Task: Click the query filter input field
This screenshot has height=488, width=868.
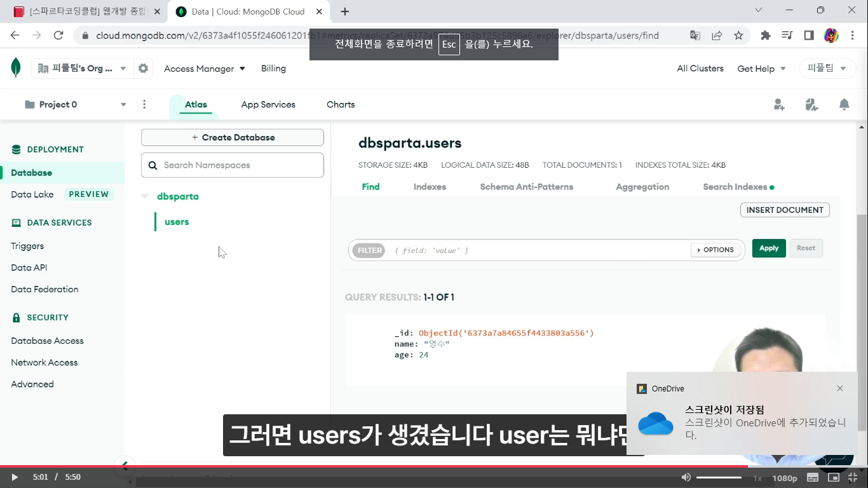Action: click(x=540, y=250)
